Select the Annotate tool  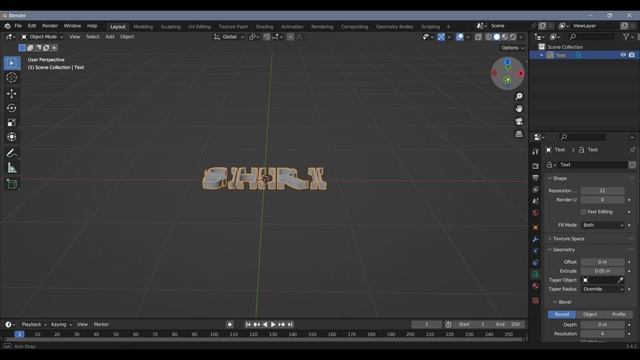pyautogui.click(x=11, y=153)
